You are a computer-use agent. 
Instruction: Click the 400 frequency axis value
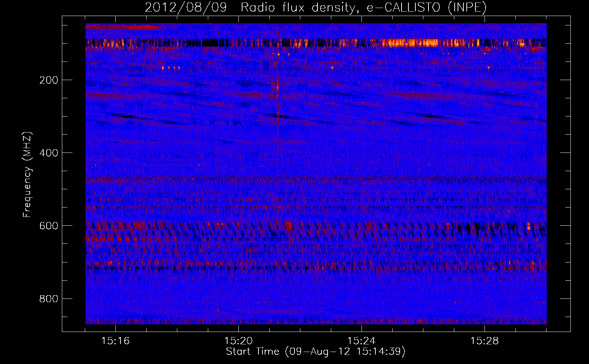(49, 153)
